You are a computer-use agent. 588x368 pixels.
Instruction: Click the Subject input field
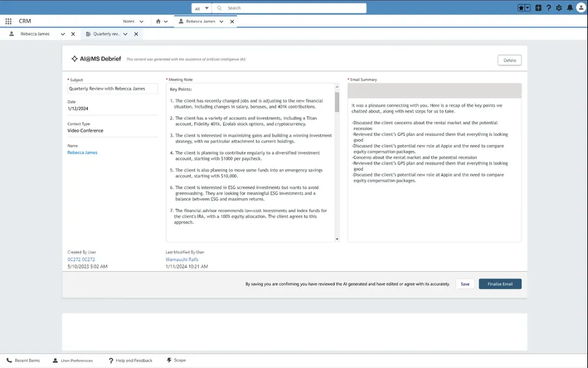112,88
